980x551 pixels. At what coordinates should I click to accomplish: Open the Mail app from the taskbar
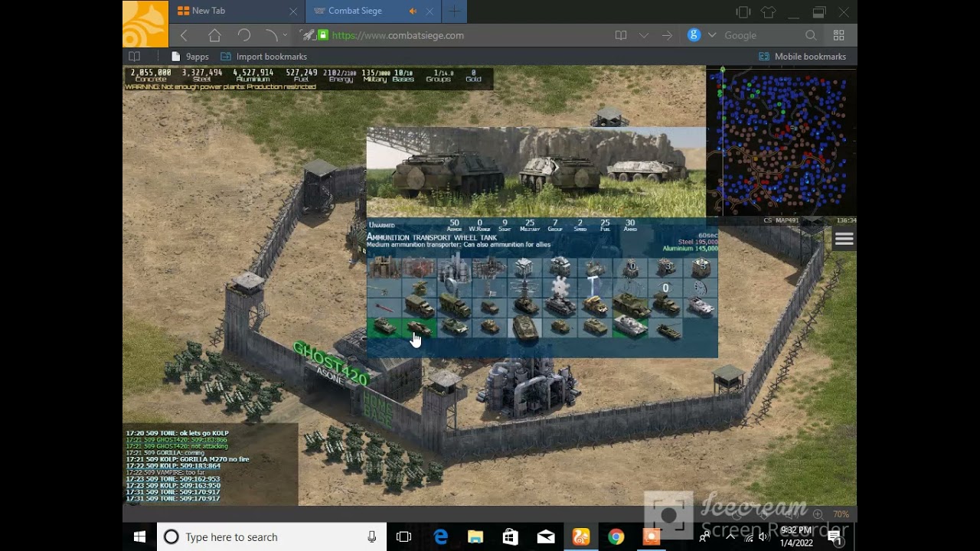coord(546,537)
